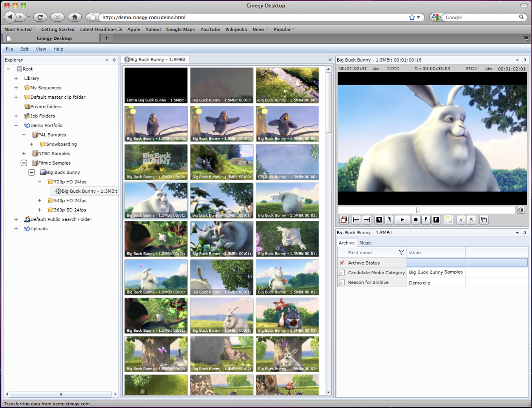The height and width of the screenshot is (408, 532).
Task: Open the Wikipedia bookmark
Action: [236, 29]
